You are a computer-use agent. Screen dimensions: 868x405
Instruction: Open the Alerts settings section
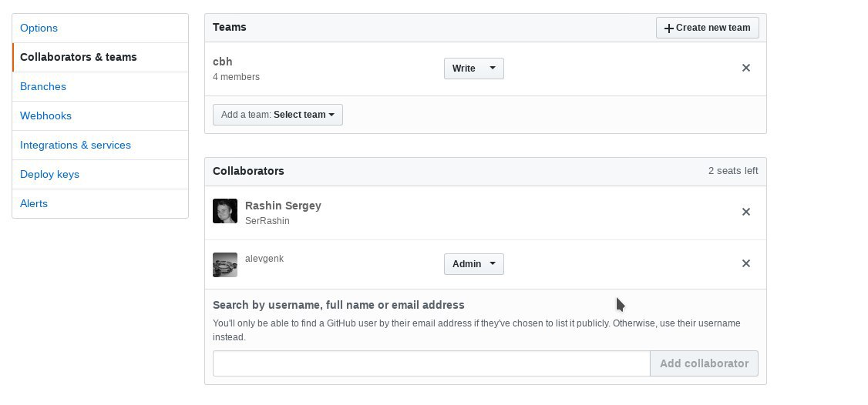click(x=34, y=204)
